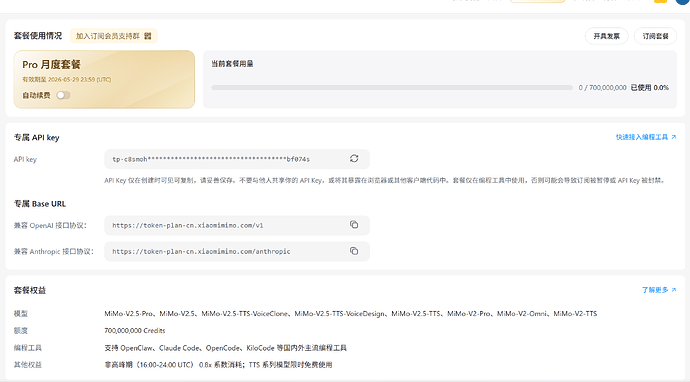690x382 pixels.
Task: Click the 700,000,000 Credits value
Action: pyautogui.click(x=135, y=331)
